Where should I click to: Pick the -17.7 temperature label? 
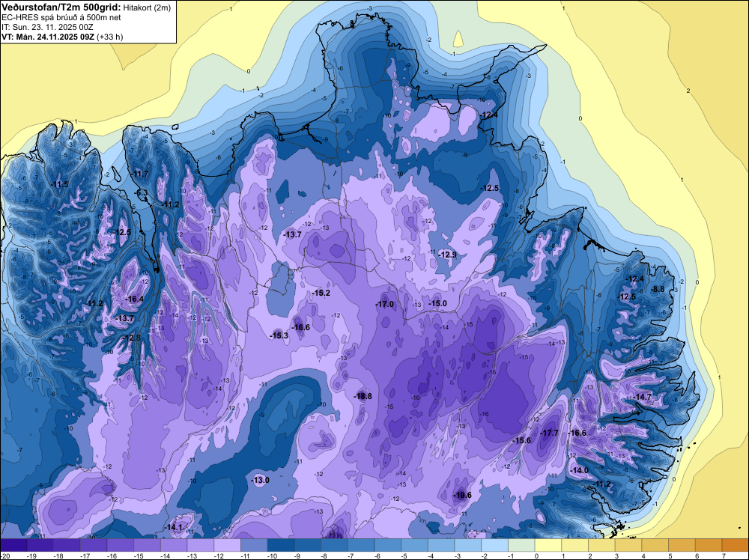[x=549, y=433]
